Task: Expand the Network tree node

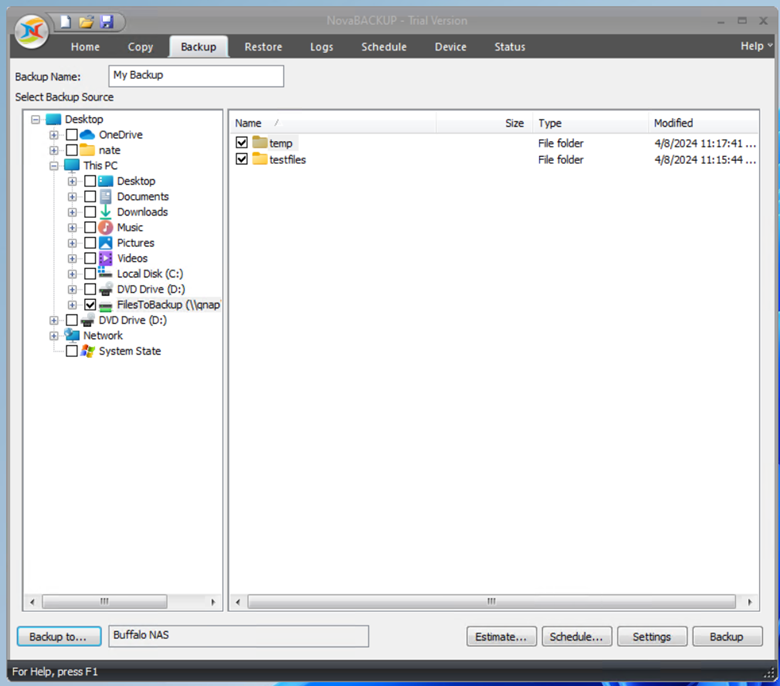Action: point(54,336)
